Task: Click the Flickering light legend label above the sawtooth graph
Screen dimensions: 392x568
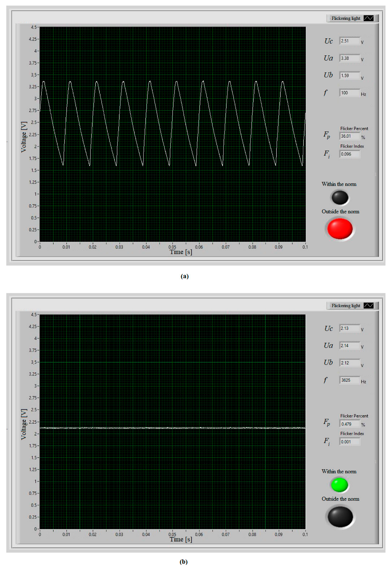Action: click(346, 18)
